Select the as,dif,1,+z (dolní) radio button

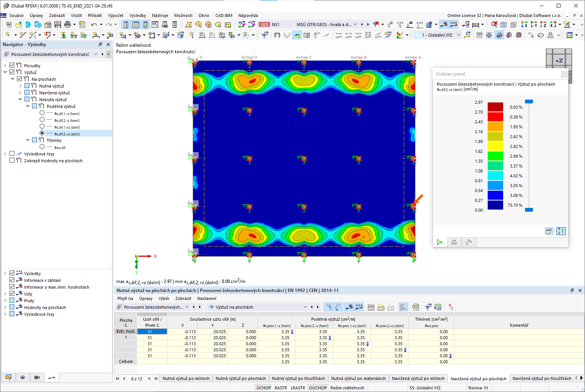42,126
